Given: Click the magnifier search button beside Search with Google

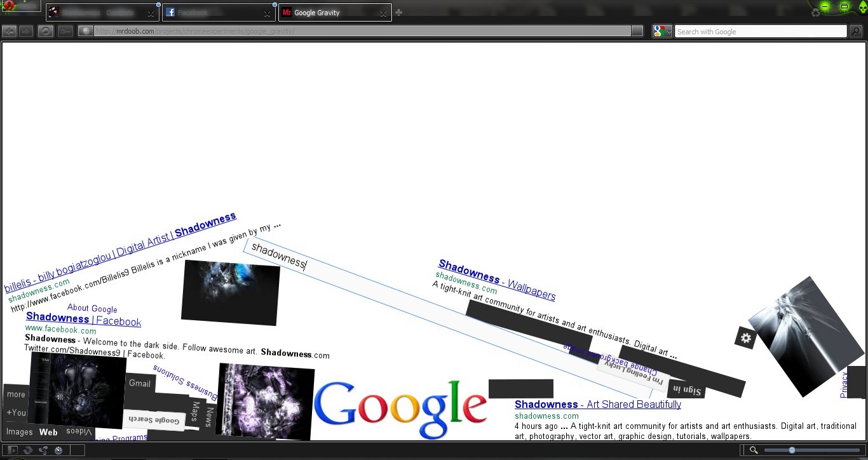Looking at the screenshot, I should click(856, 31).
